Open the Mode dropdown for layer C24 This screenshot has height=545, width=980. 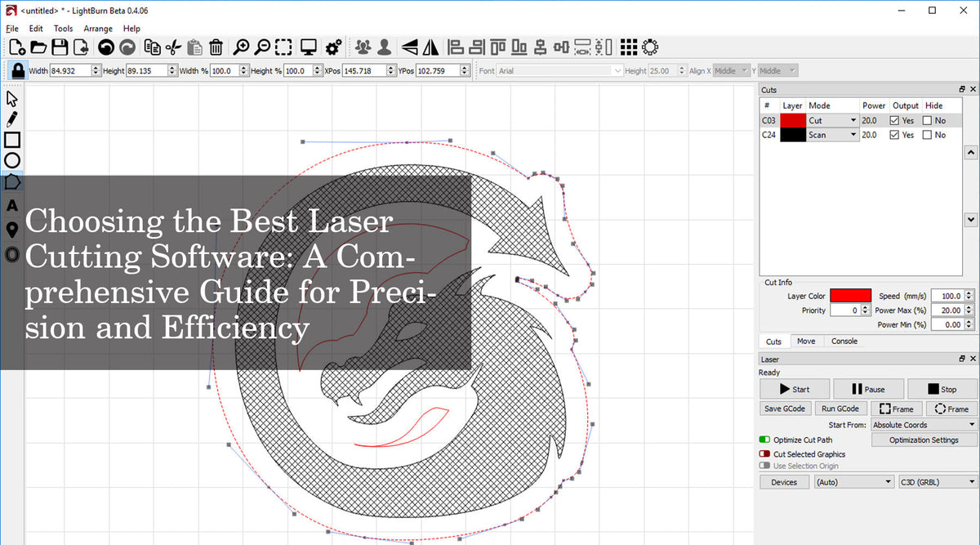[853, 134]
